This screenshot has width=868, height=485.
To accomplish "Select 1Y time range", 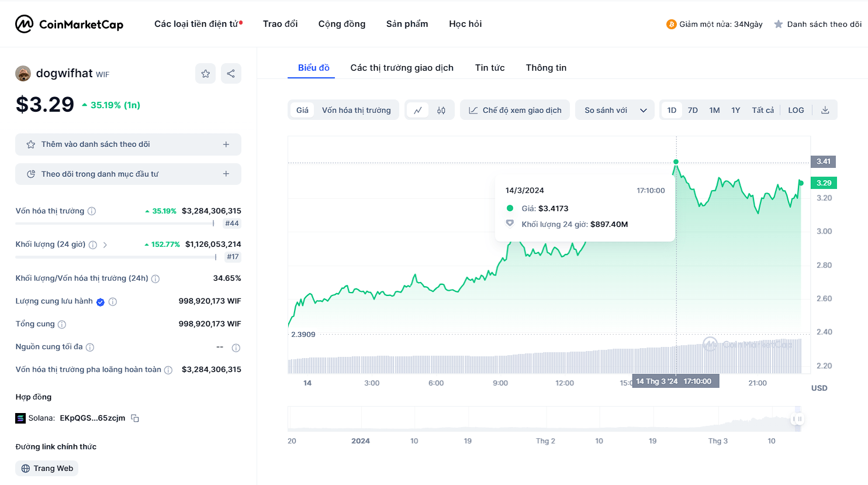I will (736, 110).
